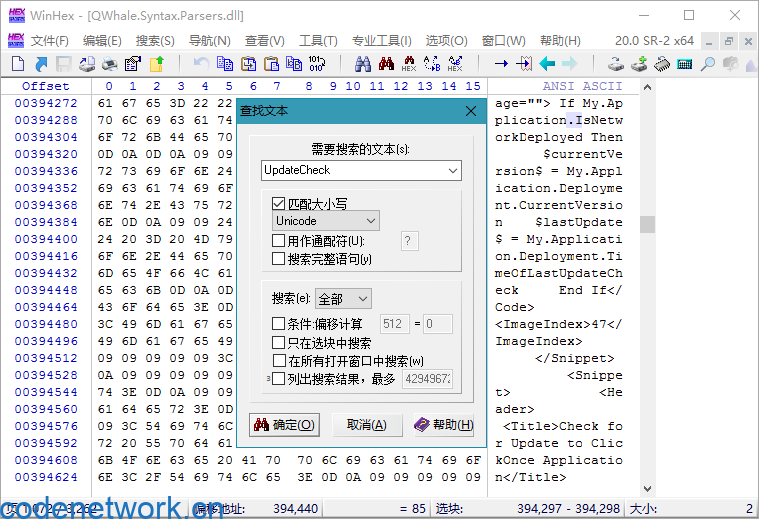The image size is (759, 519).
Task: Open the 窗口(W) menu
Action: click(504, 41)
